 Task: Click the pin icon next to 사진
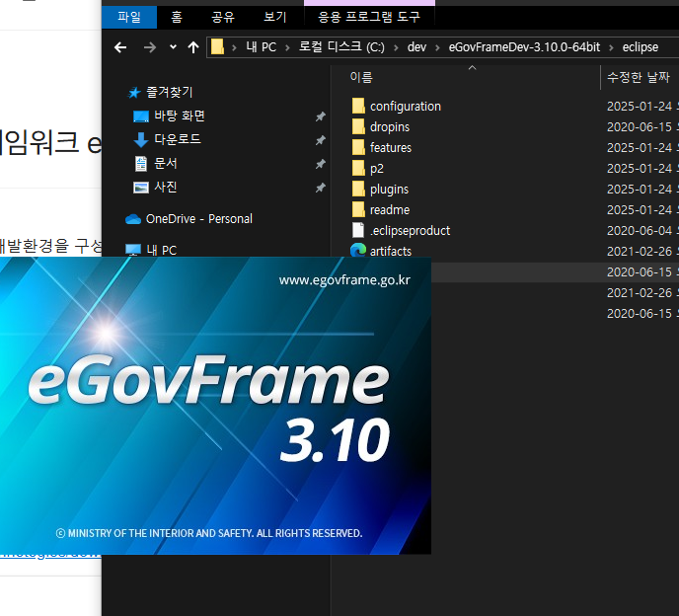[320, 188]
